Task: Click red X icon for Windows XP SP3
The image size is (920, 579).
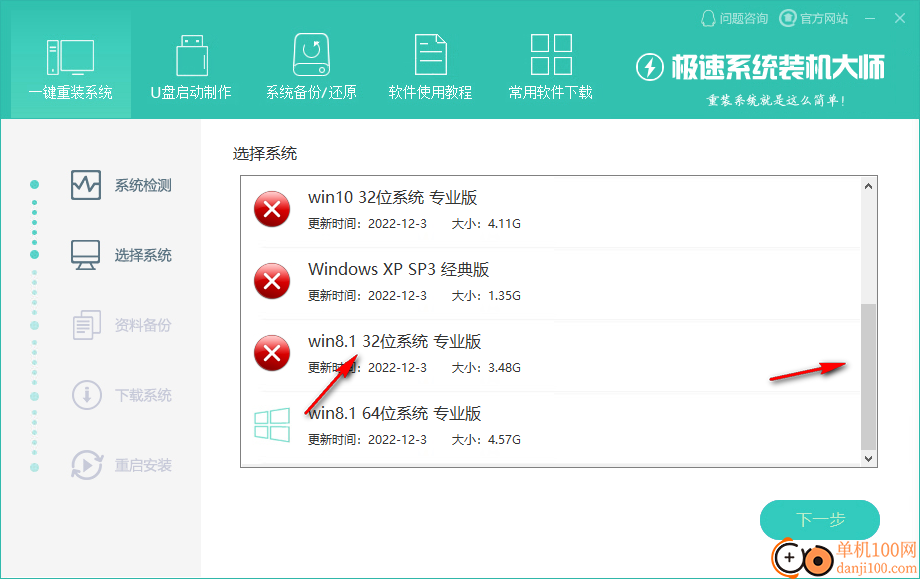Action: point(272,281)
